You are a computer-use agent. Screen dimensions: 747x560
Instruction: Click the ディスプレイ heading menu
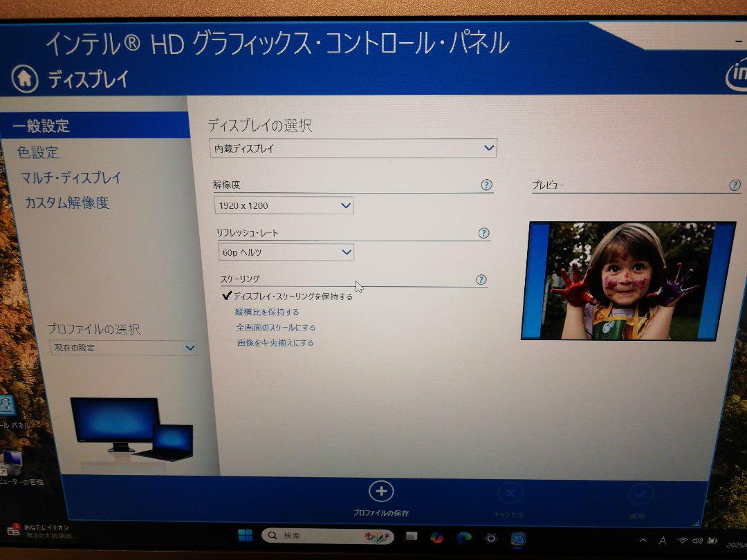click(88, 79)
